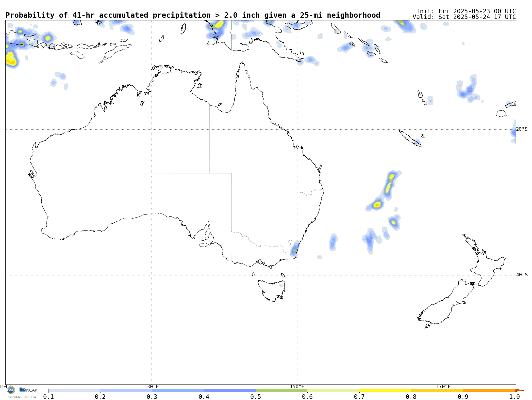Click the orange-yellow precipitation cell east of Australia
Image resolution: width=532 pixels, height=400 pixels.
(x=377, y=204)
